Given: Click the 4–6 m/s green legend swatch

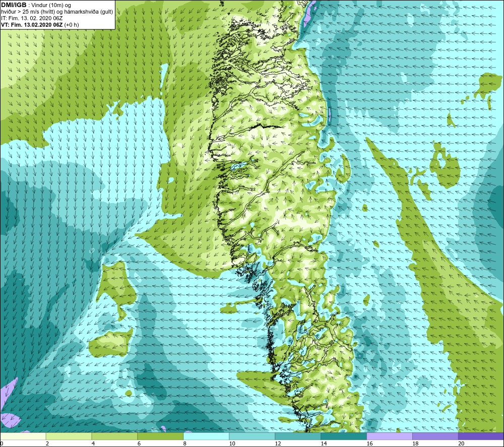Looking at the screenshot, I should click(x=114, y=436).
